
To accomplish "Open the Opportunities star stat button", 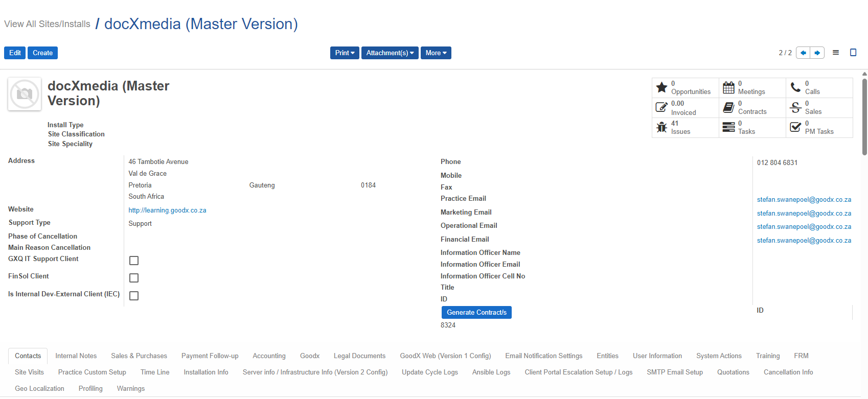I will (x=686, y=88).
